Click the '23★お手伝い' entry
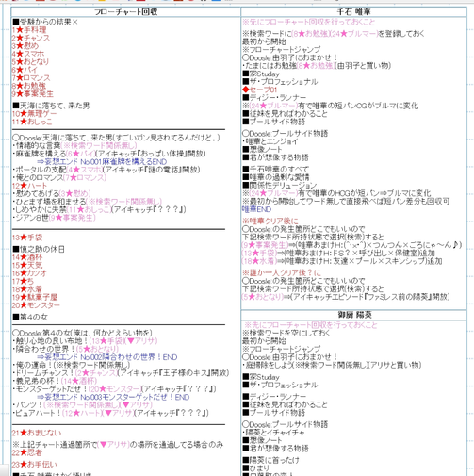 pos(35,465)
